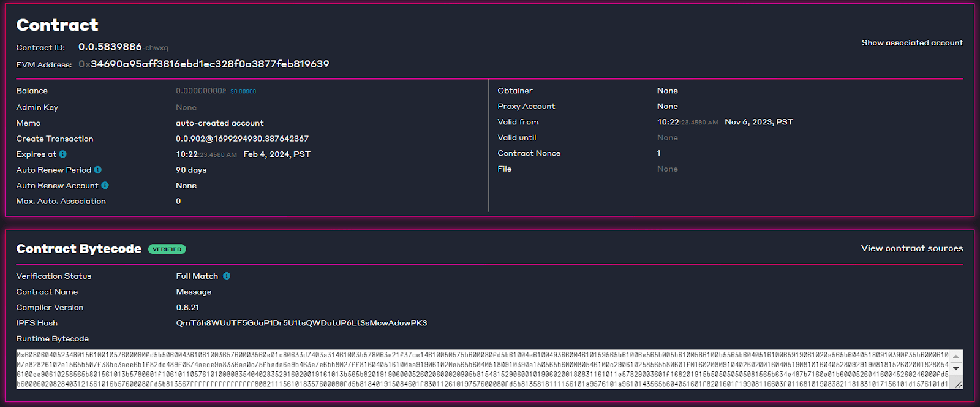Click the contract name Message

pos(194,292)
